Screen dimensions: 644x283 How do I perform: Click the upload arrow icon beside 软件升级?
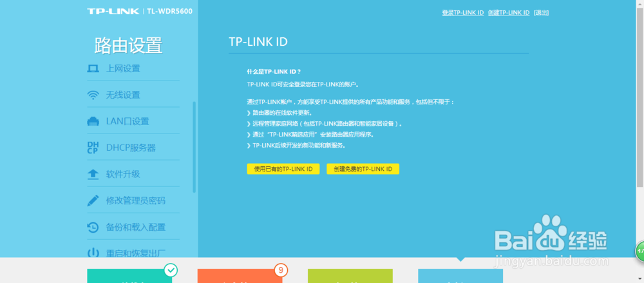coord(93,175)
